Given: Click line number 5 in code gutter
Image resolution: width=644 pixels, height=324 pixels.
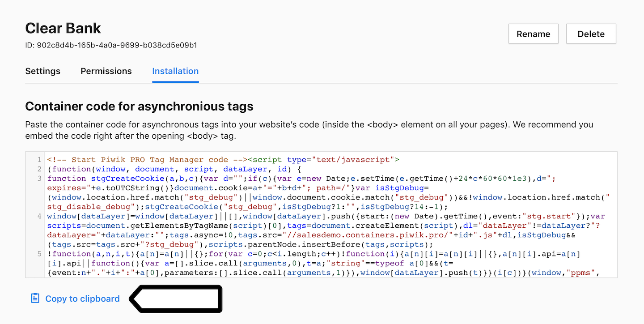Looking at the screenshot, I should pyautogui.click(x=39, y=254).
